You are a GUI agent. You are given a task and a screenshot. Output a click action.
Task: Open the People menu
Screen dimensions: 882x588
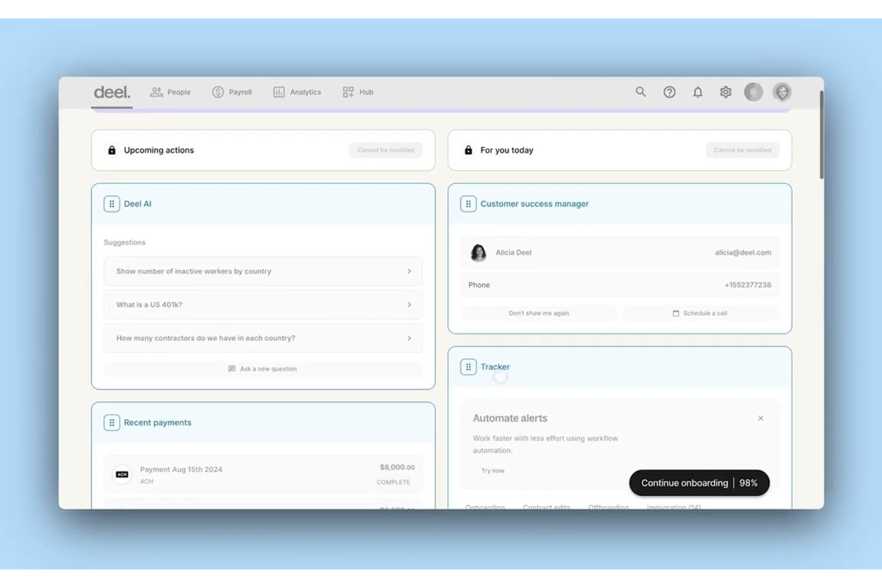pyautogui.click(x=170, y=92)
